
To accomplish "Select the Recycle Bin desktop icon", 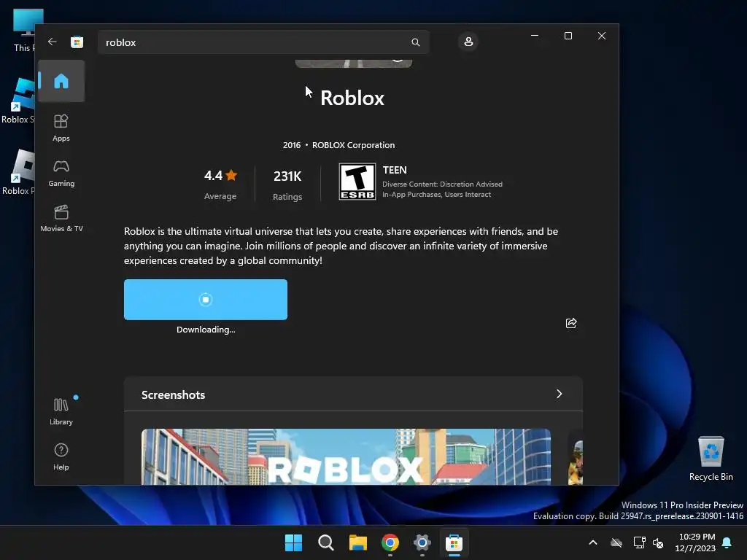I will (711, 458).
